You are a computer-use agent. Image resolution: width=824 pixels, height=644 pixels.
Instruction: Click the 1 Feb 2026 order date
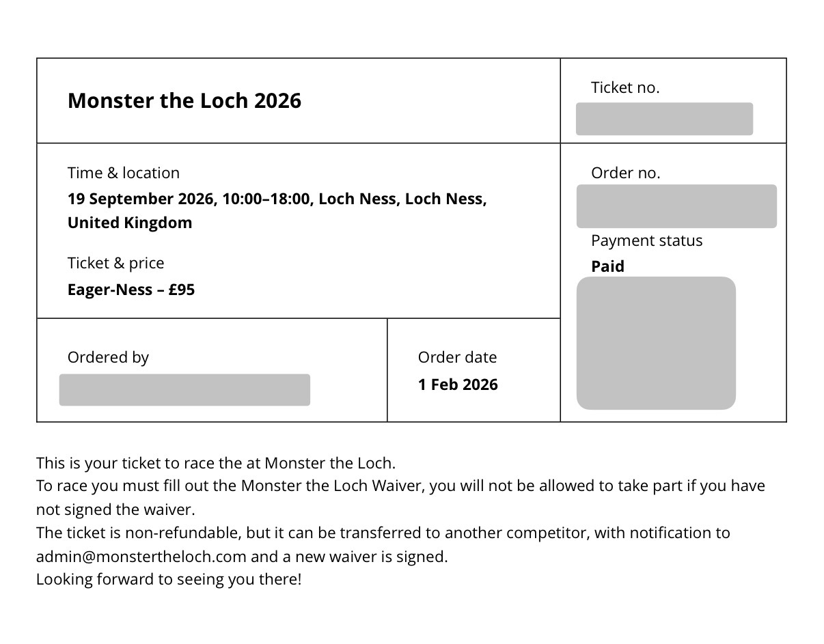tap(458, 384)
